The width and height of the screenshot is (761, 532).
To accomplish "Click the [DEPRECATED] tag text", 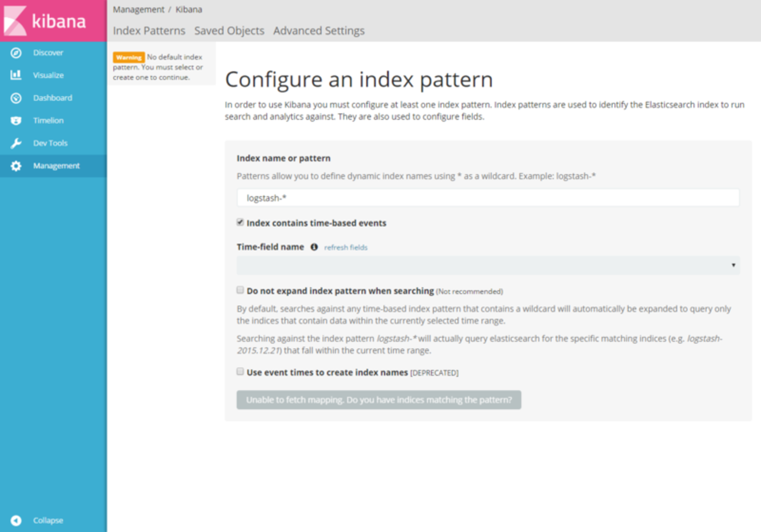I will coord(434,373).
